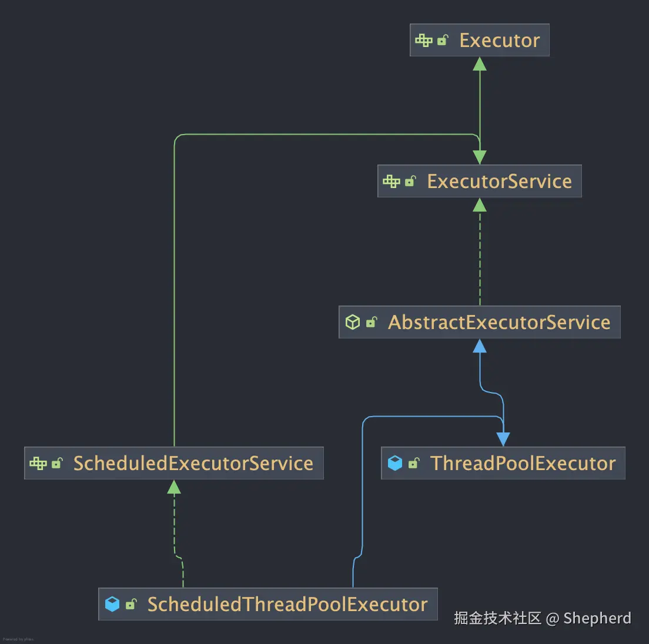Screen dimensions: 649x644
Task: Click the blue class icon beside ThreadPoolExecutor
Action: coord(395,463)
